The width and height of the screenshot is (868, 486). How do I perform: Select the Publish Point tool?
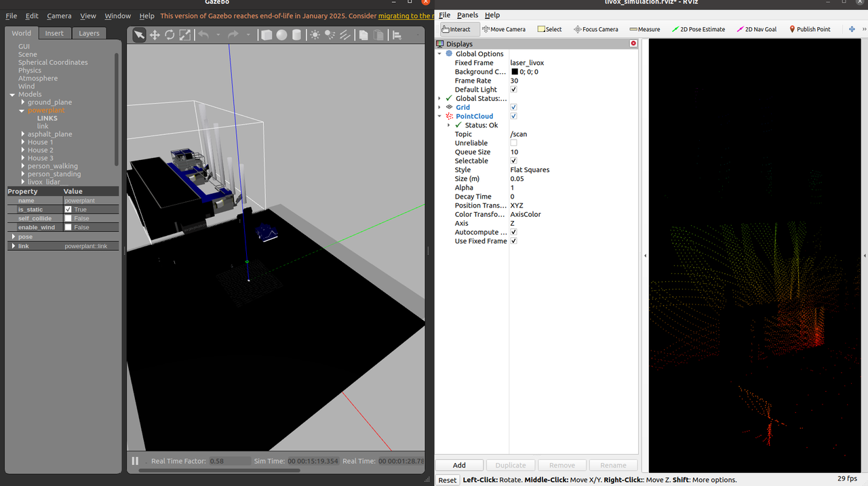809,29
